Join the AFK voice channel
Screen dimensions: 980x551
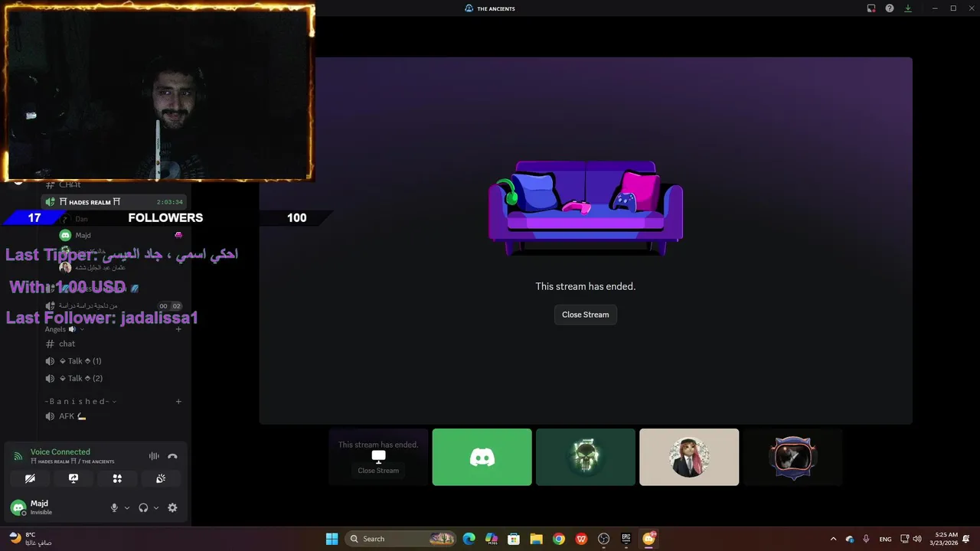click(113, 416)
